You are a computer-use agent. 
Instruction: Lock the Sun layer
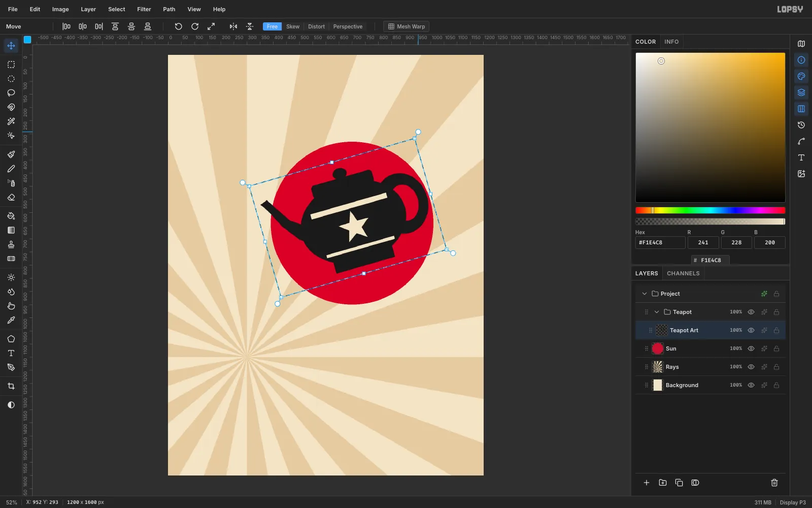[x=776, y=348]
